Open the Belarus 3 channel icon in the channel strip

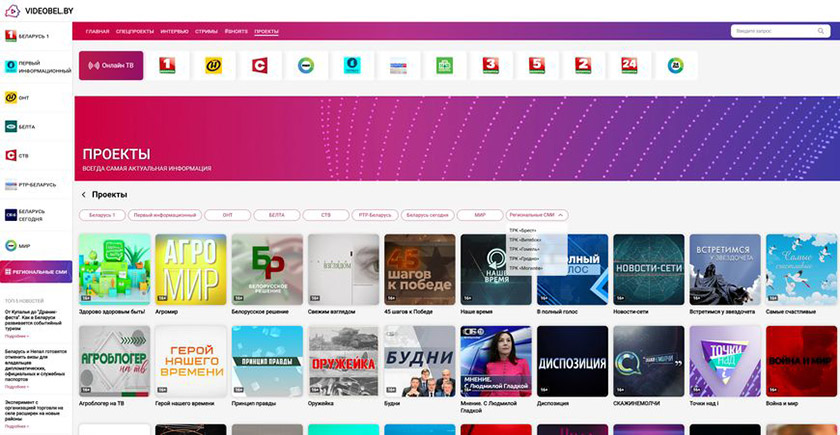tap(491, 66)
